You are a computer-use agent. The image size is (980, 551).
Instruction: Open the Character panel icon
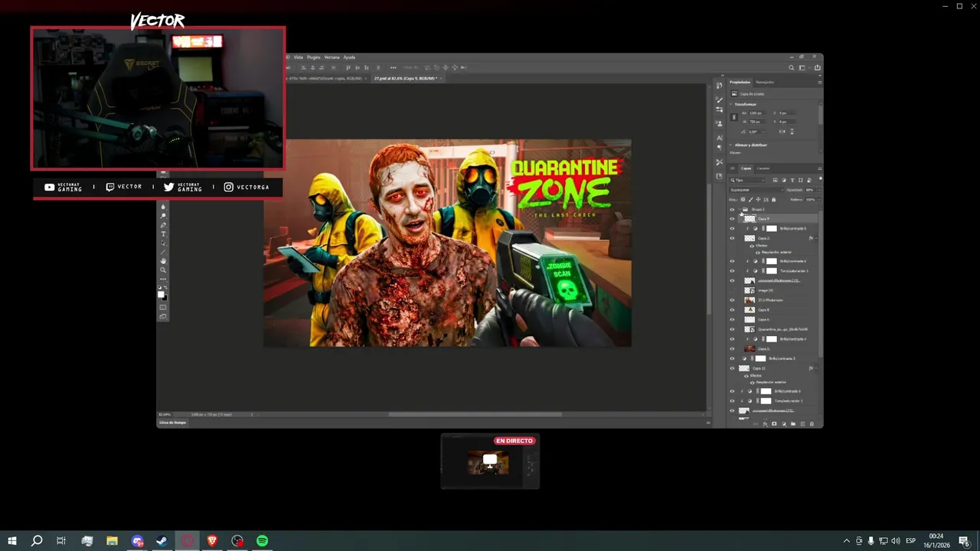720,138
